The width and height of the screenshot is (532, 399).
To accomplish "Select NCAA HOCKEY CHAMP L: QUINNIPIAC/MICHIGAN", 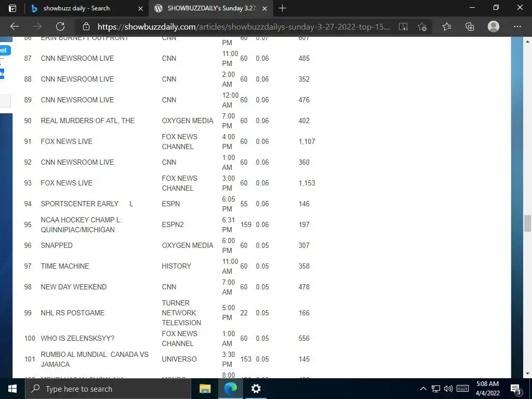I will tap(81, 224).
